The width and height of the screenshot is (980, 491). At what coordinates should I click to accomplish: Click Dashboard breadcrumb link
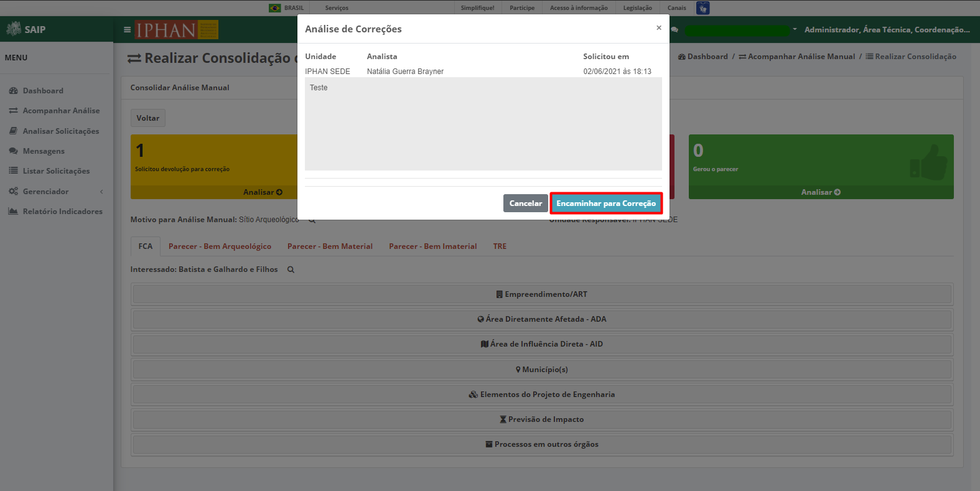coord(703,57)
